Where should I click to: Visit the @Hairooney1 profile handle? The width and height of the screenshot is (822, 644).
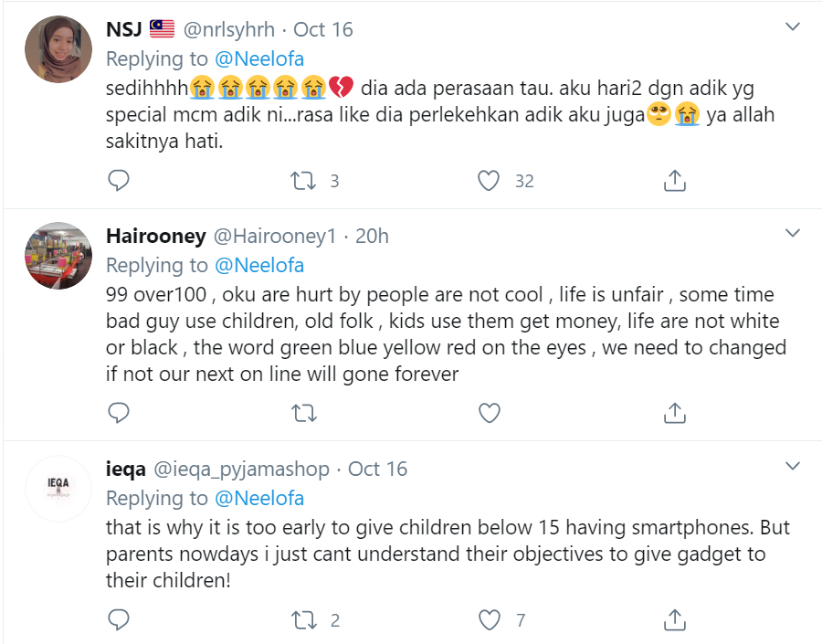pyautogui.click(x=274, y=236)
